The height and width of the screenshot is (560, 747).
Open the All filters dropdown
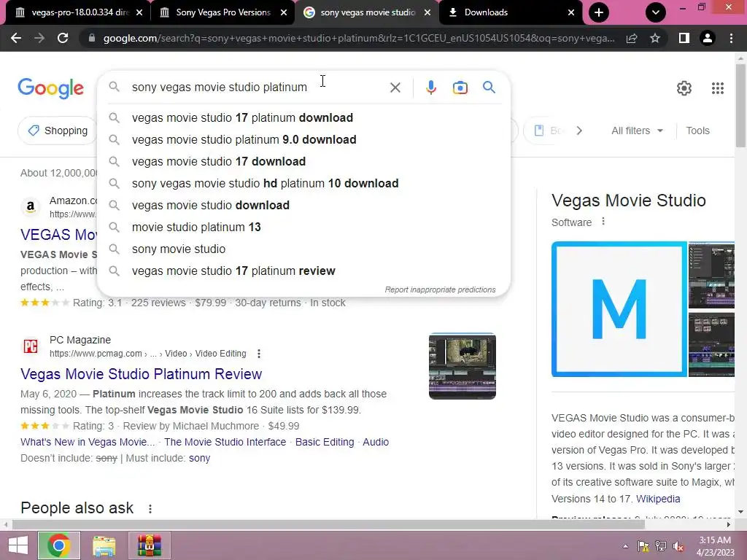[637, 131]
